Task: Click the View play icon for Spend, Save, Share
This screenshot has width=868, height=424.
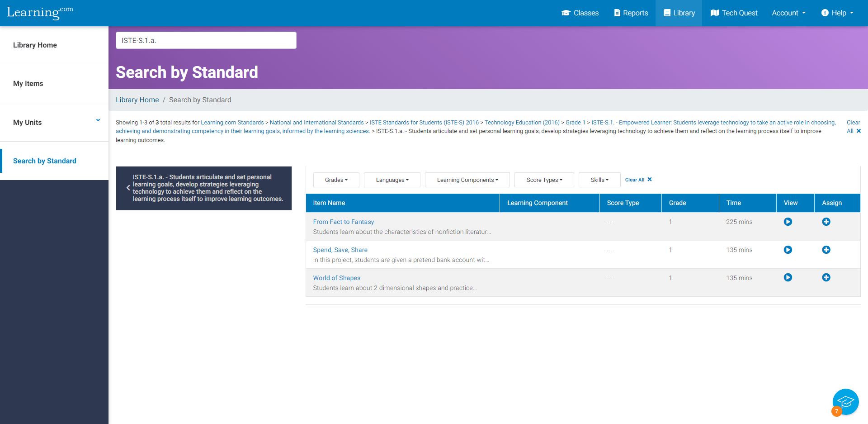Action: [x=788, y=250]
